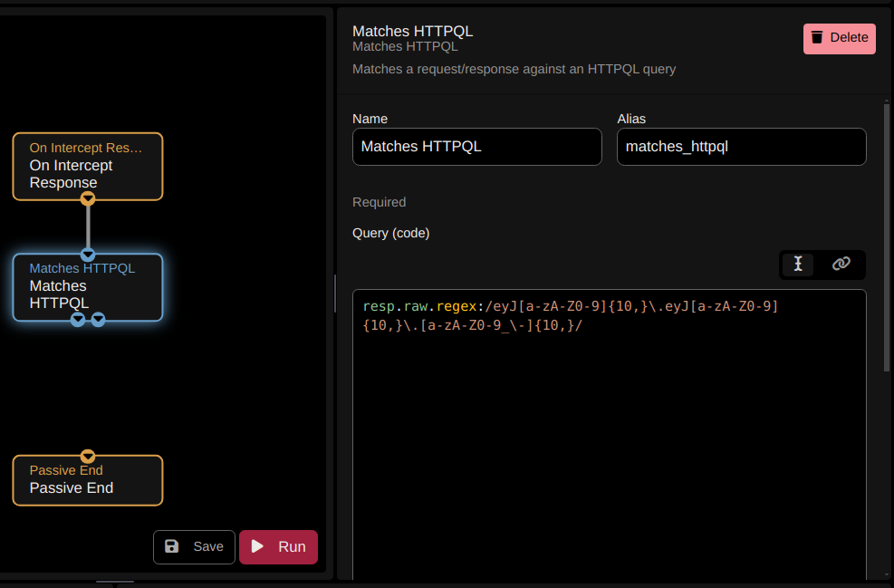
Task: Switch query input to the chain-link reference mode
Action: click(841, 264)
